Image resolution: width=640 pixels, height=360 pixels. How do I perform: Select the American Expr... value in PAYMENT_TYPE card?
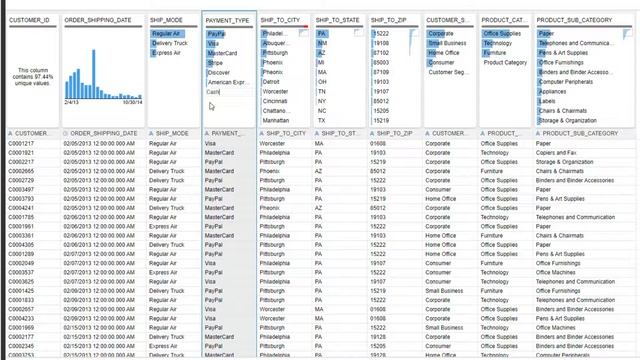(228, 82)
